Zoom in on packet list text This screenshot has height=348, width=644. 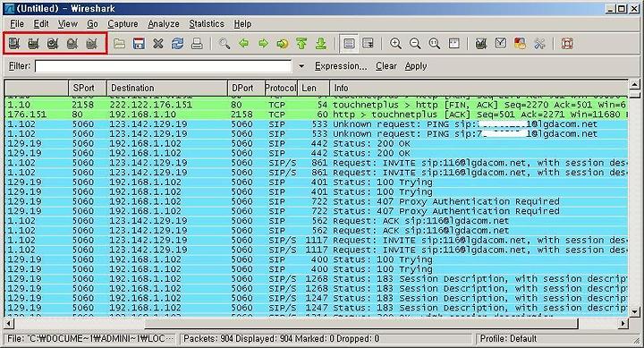[395, 43]
